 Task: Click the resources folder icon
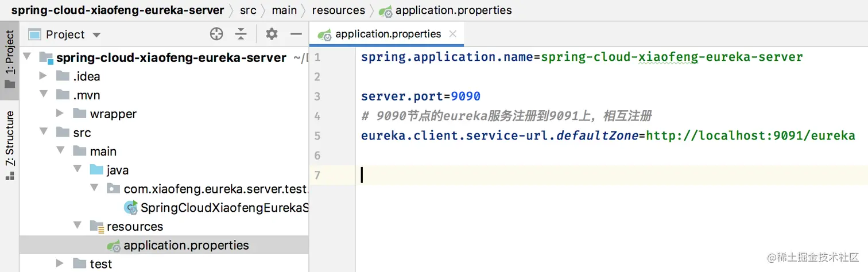(x=97, y=227)
